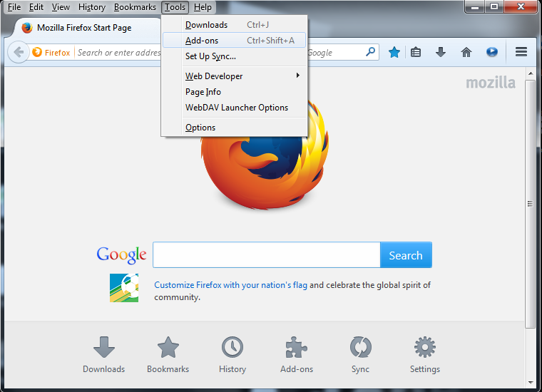Click the magnifier in the toolbar search box

[370, 52]
